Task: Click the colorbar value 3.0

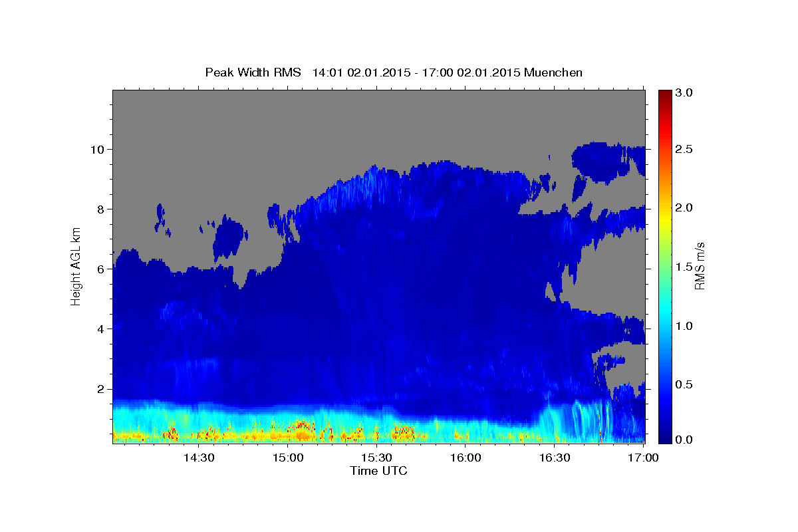Action: pyautogui.click(x=684, y=93)
